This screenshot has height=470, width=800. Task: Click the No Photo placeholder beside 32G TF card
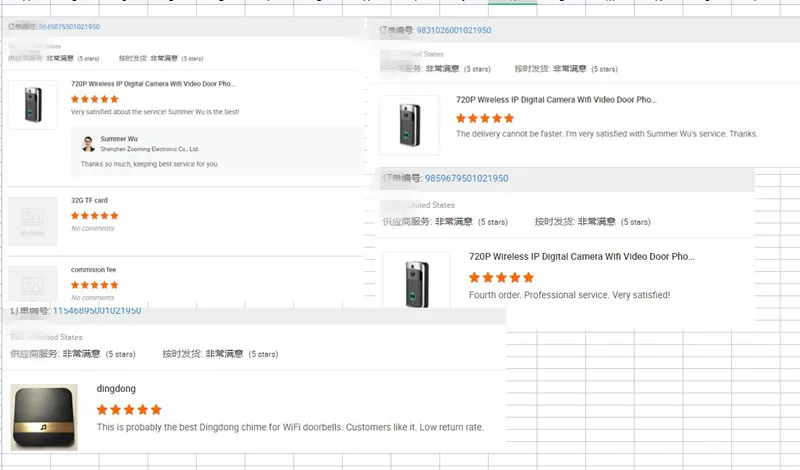click(x=33, y=216)
